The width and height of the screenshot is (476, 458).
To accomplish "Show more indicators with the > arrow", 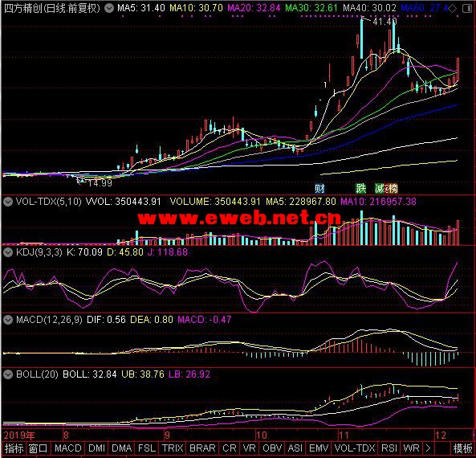I will coord(428,448).
